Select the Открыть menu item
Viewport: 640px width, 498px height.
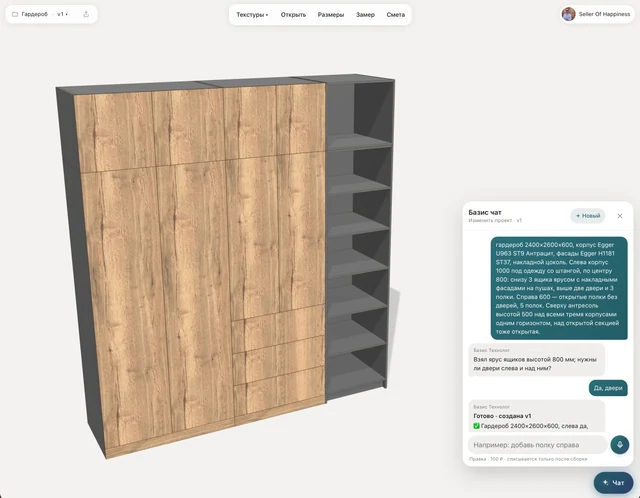[293, 15]
